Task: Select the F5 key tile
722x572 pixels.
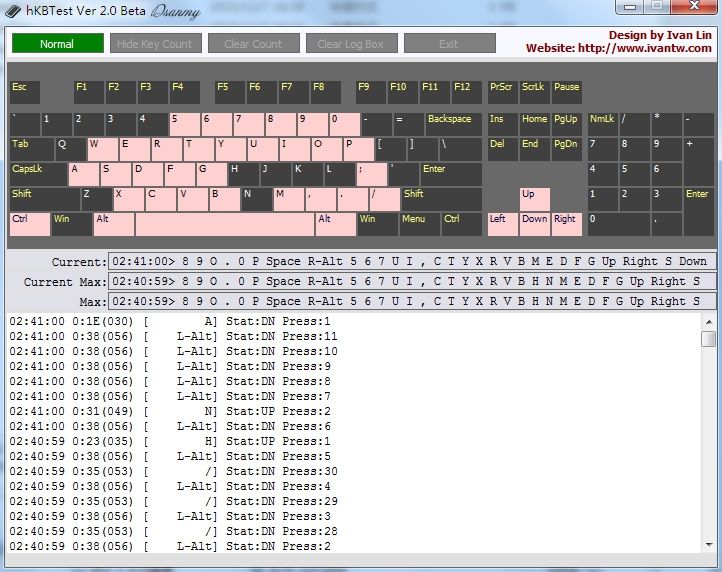Action: [x=230, y=92]
